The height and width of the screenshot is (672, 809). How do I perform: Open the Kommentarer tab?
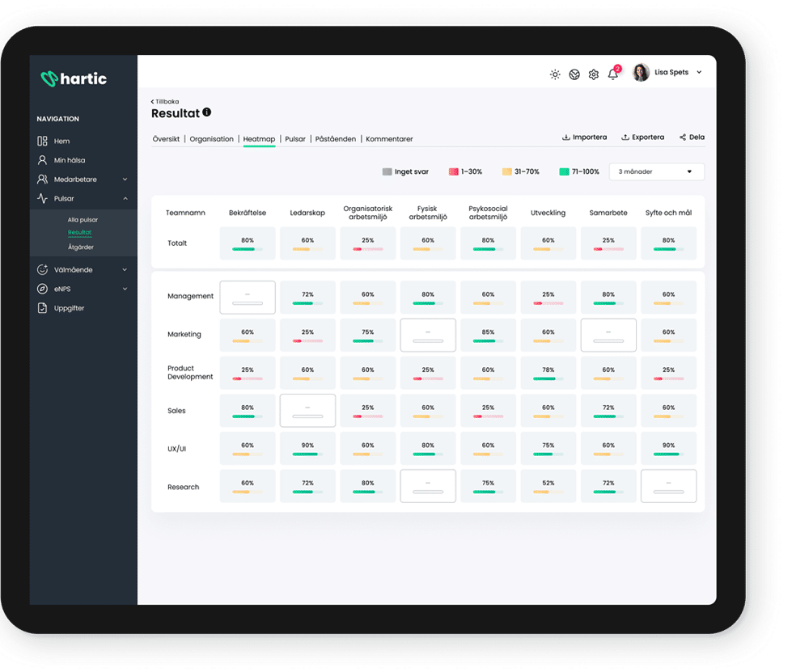pyautogui.click(x=389, y=139)
